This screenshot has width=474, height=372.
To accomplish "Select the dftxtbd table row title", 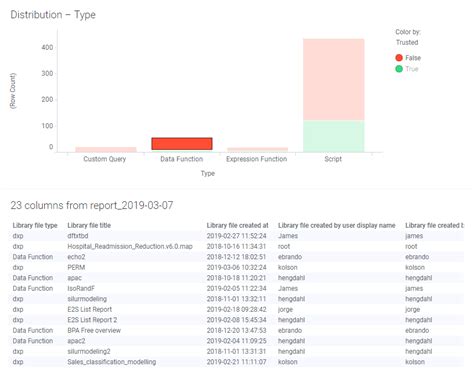I will coord(78,236).
